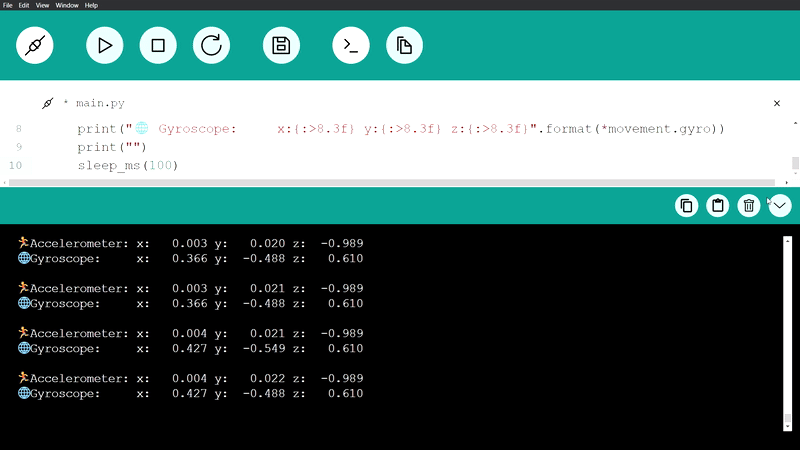Stop the running script
The image size is (800, 450).
(x=158, y=45)
